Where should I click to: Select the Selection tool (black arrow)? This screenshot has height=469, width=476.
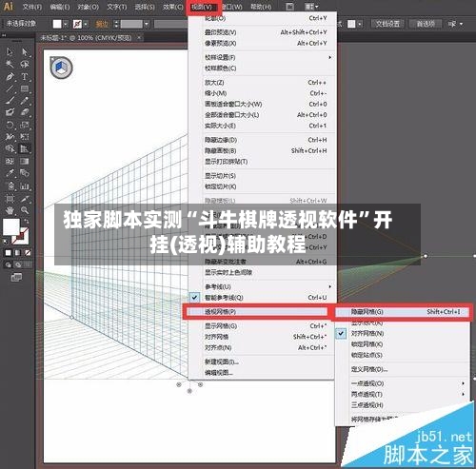(10, 51)
